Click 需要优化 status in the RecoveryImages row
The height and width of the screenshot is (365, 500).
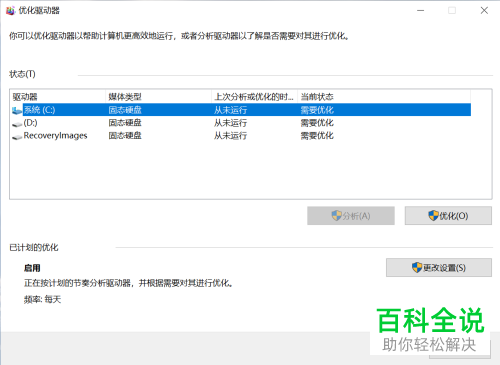point(317,135)
